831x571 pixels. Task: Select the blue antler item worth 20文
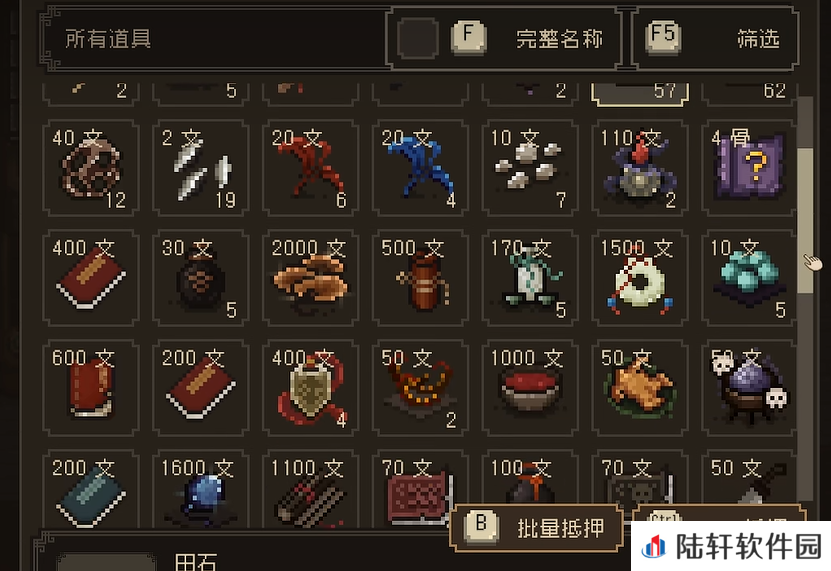click(420, 168)
